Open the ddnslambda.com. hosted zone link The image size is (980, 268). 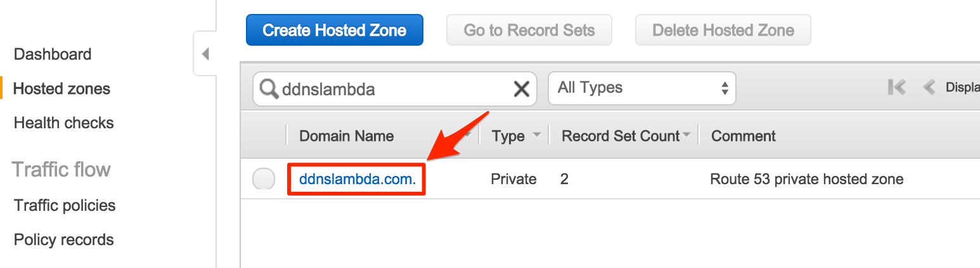click(x=358, y=179)
